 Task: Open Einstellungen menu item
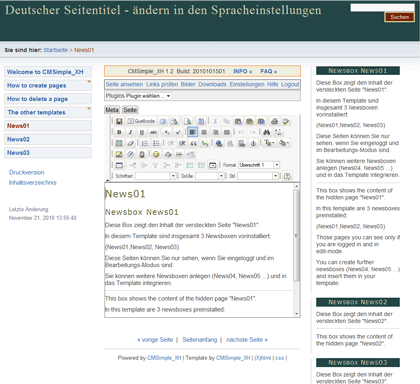coord(247,85)
